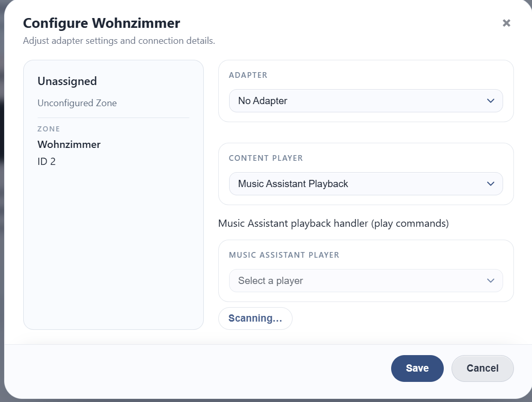Save the adapter configuration
532x402 pixels.
(417, 368)
